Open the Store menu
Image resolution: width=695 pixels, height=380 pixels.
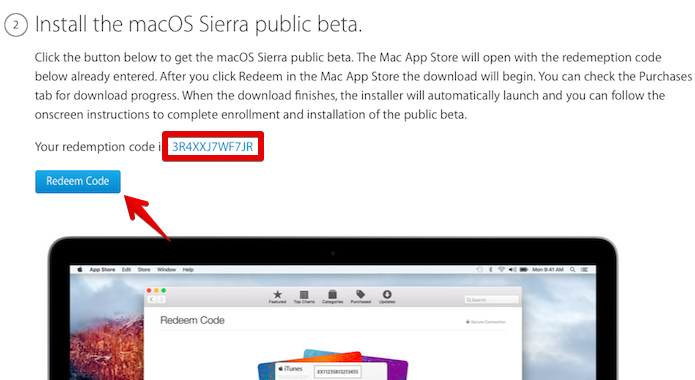(x=144, y=270)
